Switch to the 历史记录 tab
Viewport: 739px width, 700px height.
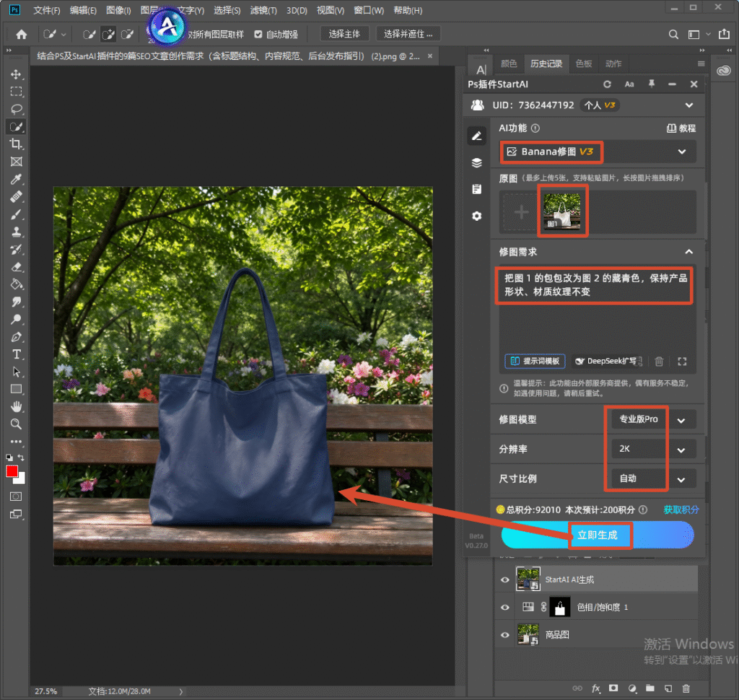coord(546,64)
